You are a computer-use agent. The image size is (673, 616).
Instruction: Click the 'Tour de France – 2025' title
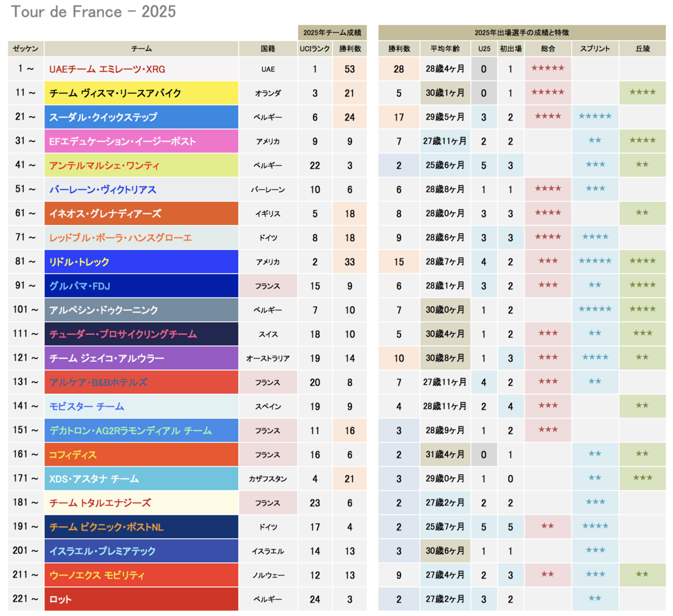pyautogui.click(x=94, y=12)
